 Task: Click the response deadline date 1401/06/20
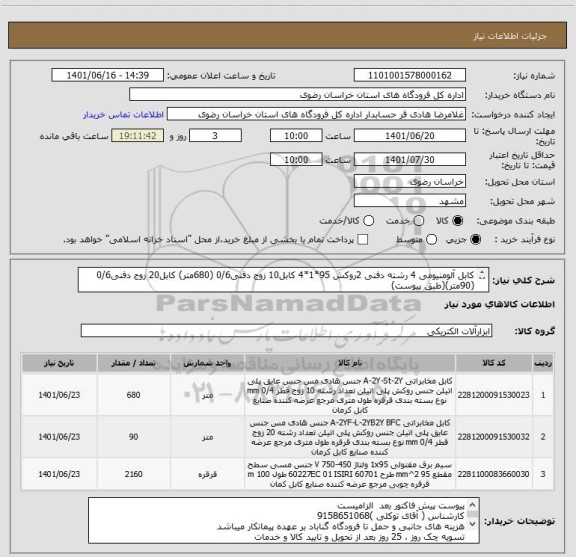[410, 136]
